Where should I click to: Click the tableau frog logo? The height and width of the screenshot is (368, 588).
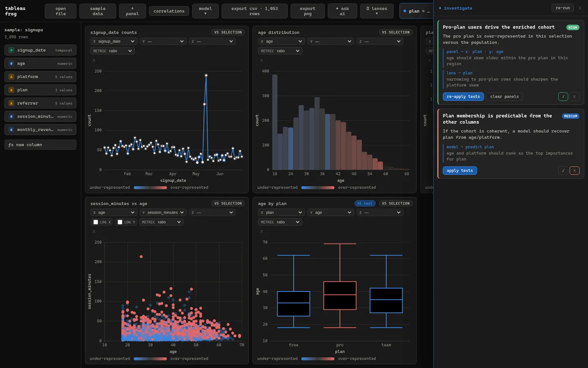15,11
